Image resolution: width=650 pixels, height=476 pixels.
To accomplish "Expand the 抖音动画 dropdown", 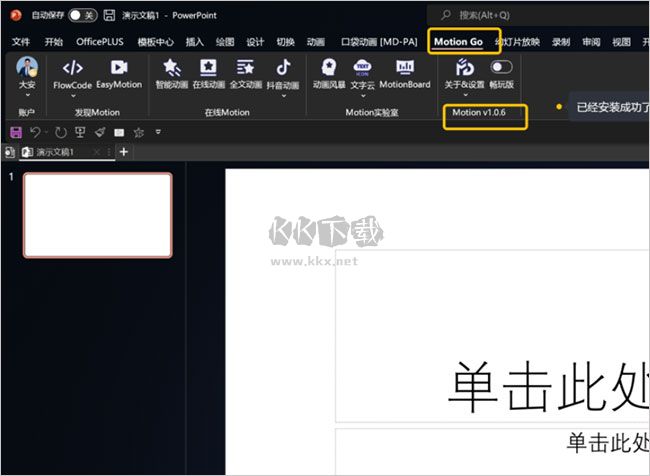I will click(x=283, y=96).
